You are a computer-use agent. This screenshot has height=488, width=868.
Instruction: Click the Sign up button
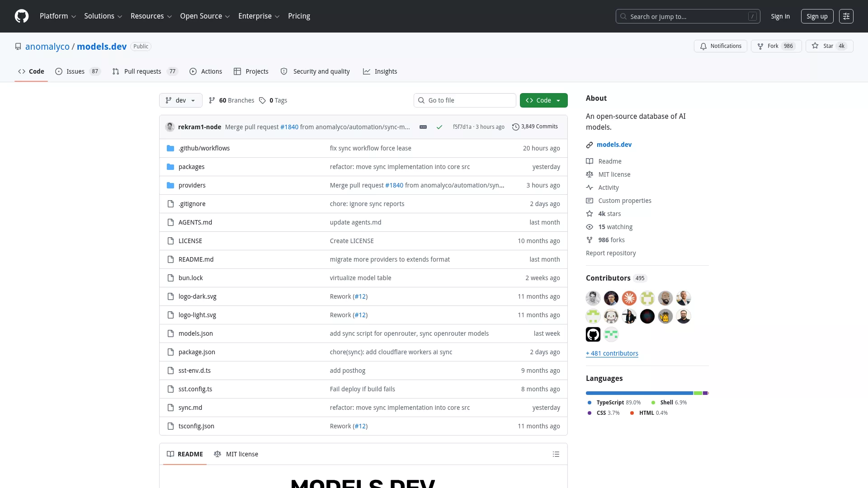click(817, 16)
